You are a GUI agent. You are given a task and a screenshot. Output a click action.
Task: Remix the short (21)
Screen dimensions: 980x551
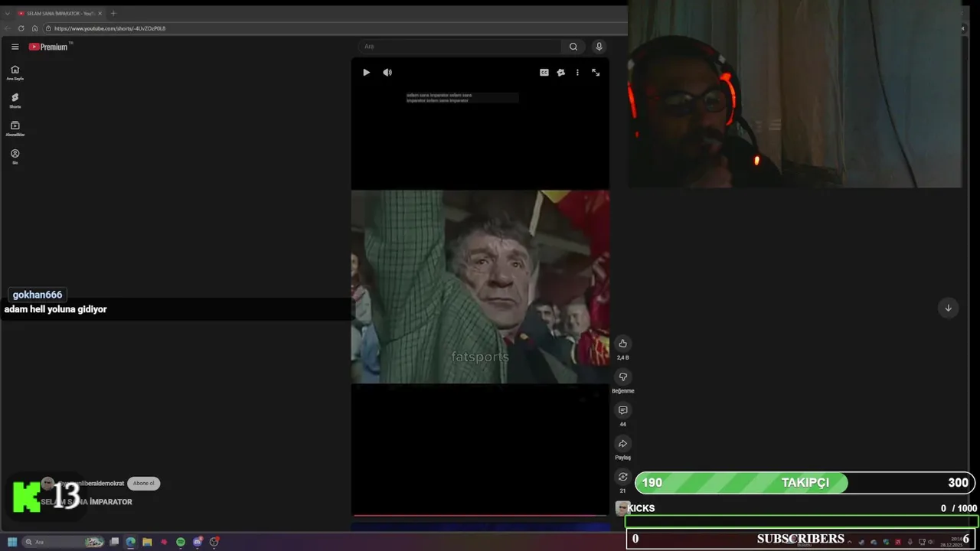pos(622,477)
